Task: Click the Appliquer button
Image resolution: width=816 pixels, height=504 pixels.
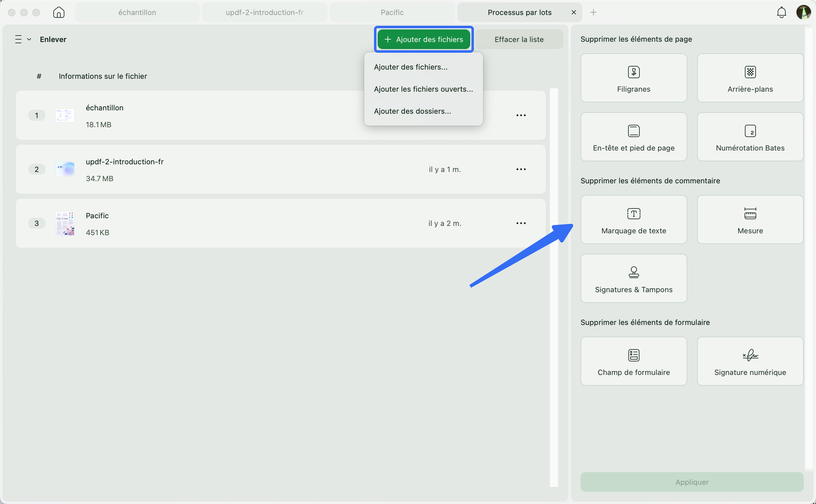Action: [692, 482]
